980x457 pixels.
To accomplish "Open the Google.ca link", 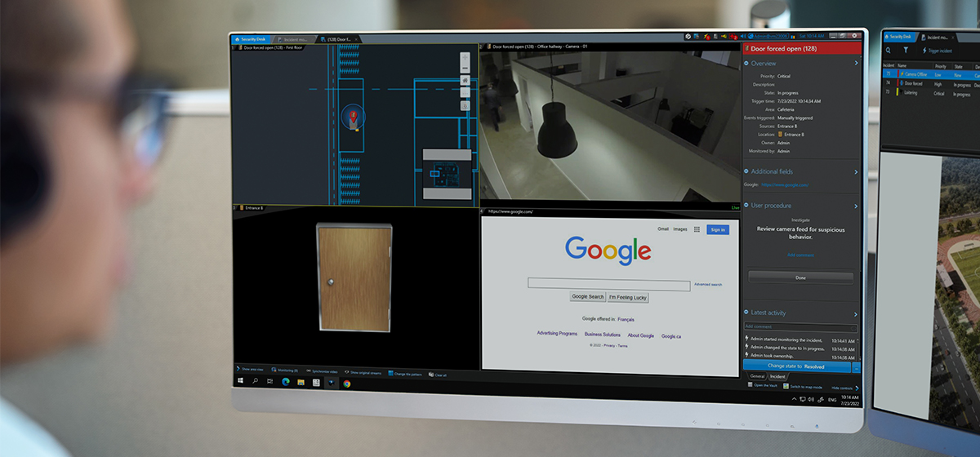I will (x=671, y=336).
